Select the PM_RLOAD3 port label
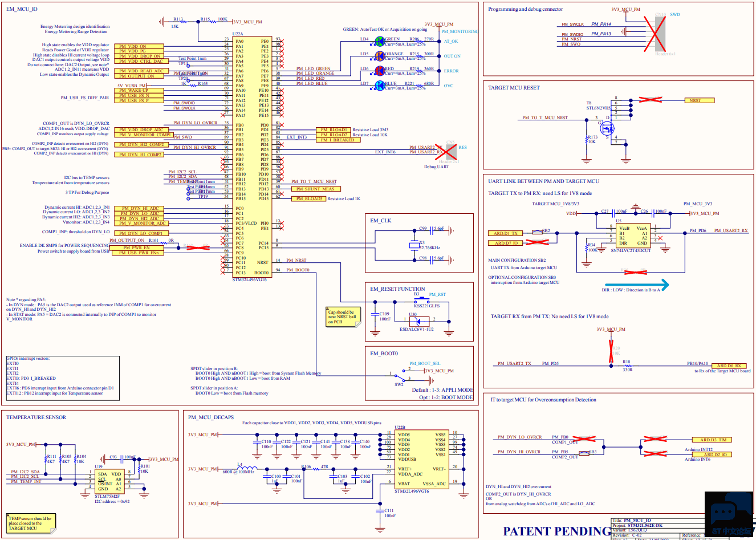 pyautogui.click(x=308, y=198)
